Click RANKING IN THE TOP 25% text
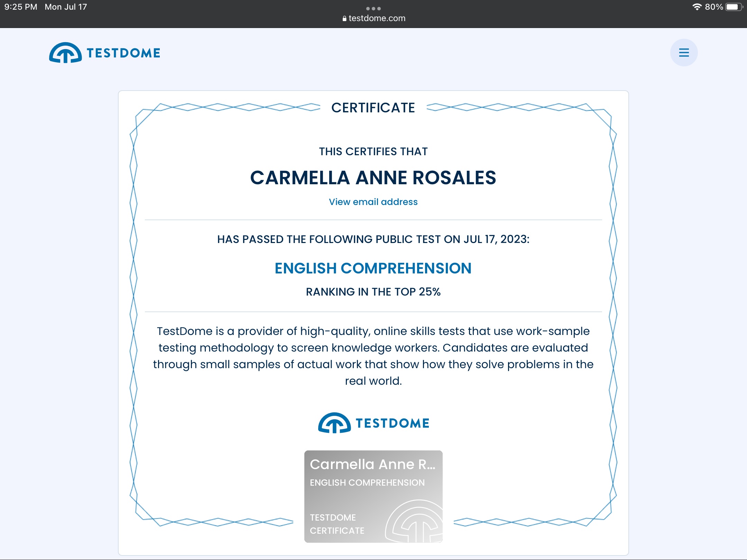Image resolution: width=747 pixels, height=560 pixels. (x=373, y=292)
